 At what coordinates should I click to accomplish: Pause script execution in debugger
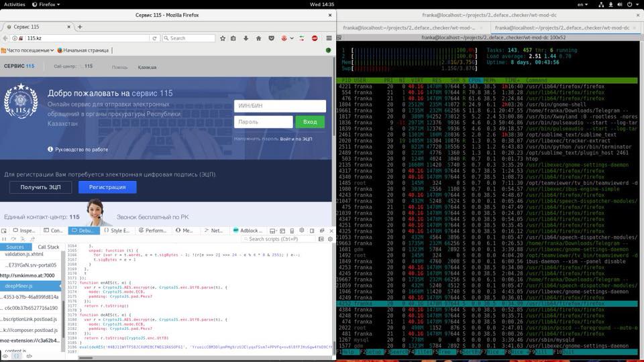(4, 239)
